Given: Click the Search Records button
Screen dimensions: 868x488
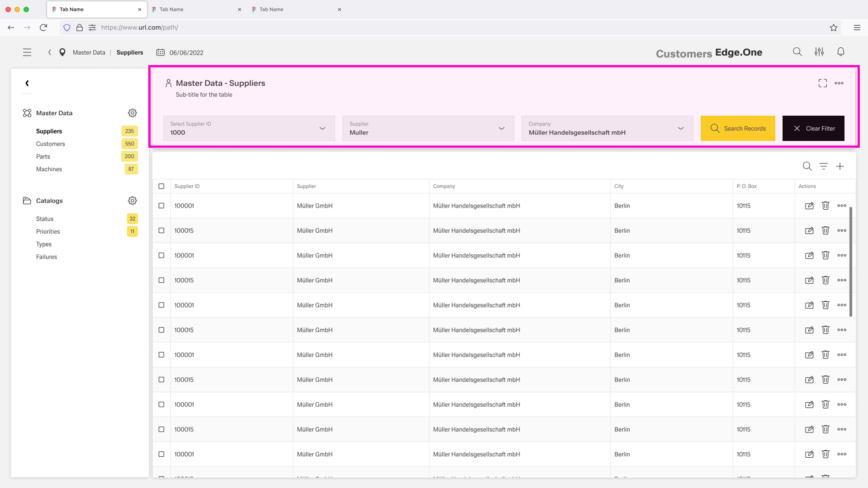Looking at the screenshot, I should pos(738,129).
